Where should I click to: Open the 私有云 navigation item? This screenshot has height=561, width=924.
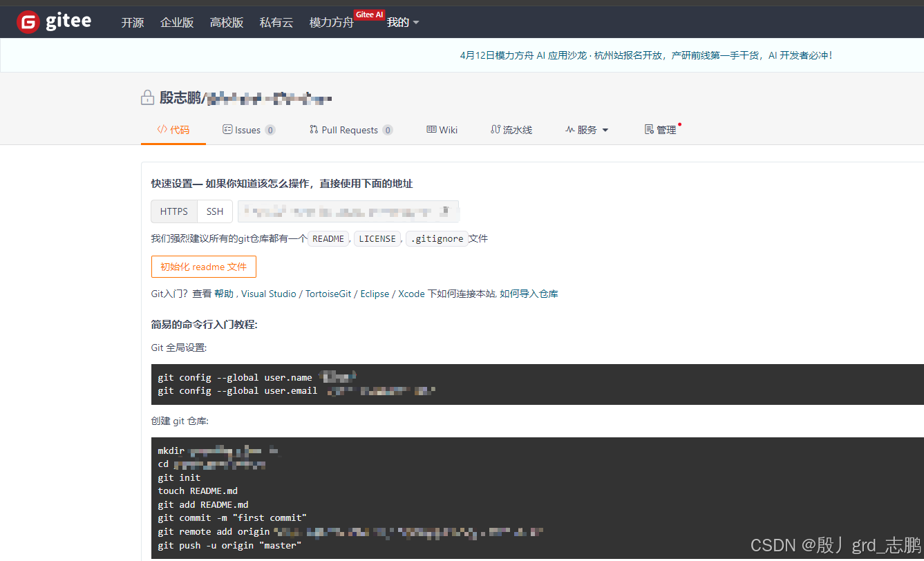pyautogui.click(x=276, y=23)
